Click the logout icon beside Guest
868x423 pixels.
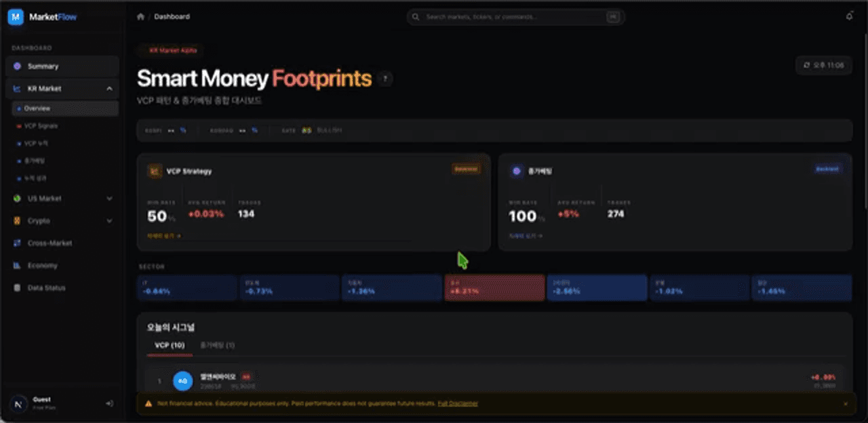click(109, 403)
